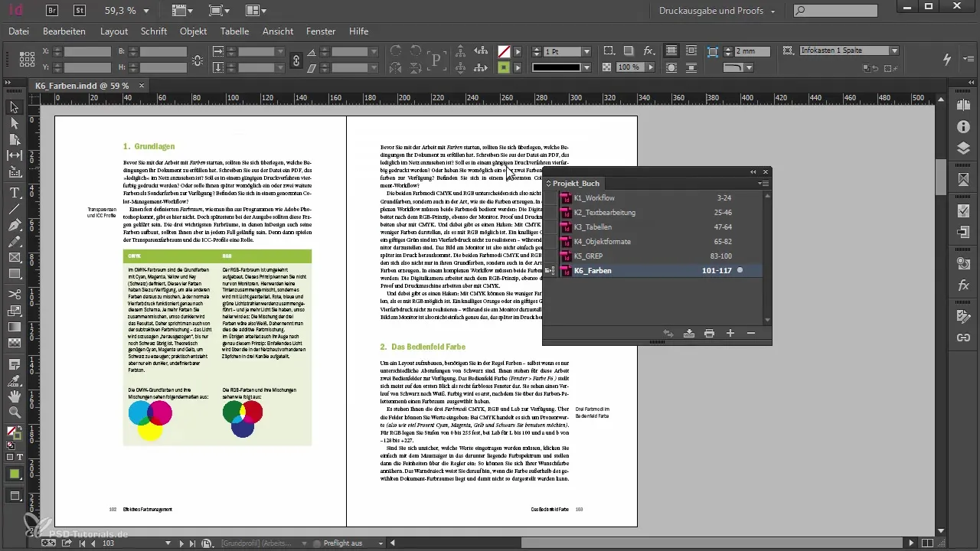Viewport: 980px width, 551px height.
Task: Select the Pen tool
Action: (14, 225)
